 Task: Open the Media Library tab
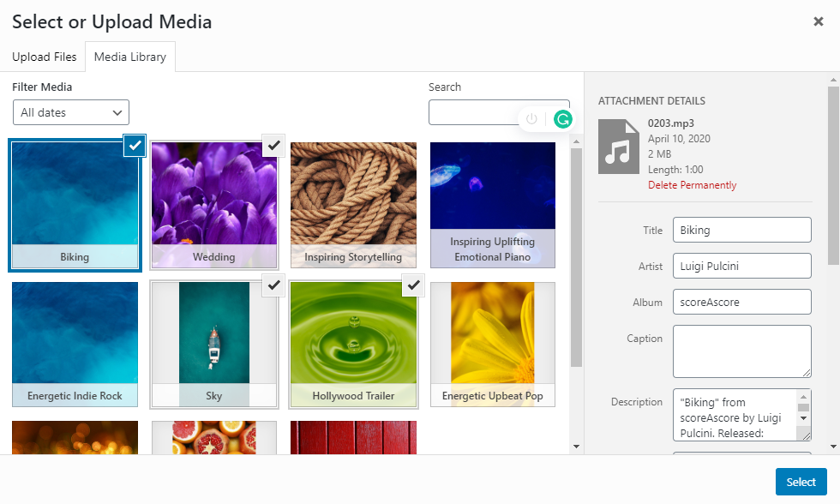[129, 57]
